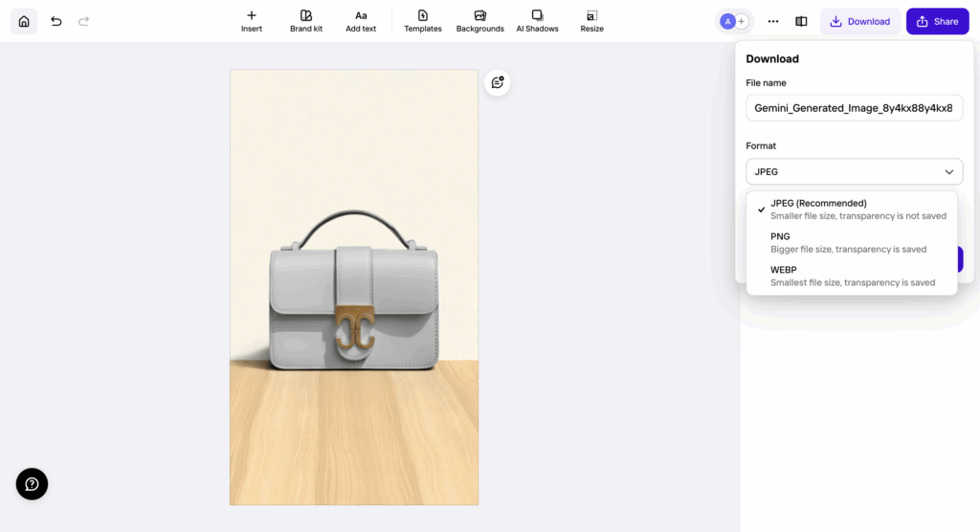
Task: Open the Brand kit panel
Action: click(306, 21)
